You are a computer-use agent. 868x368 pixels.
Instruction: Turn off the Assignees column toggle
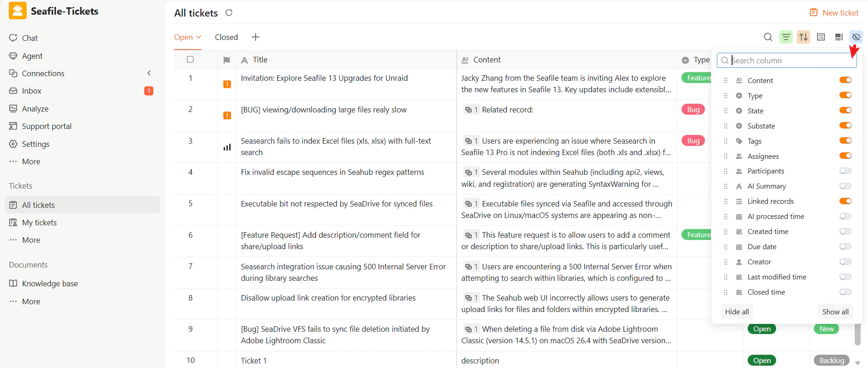845,156
